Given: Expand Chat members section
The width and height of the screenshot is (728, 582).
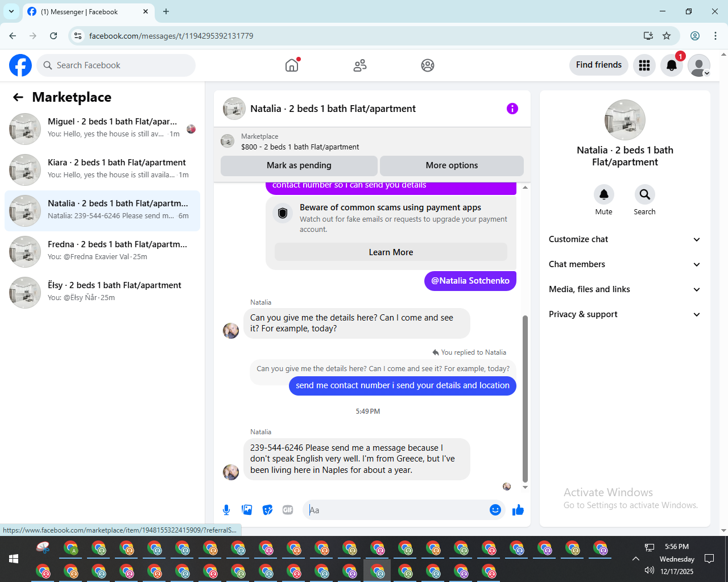Looking at the screenshot, I should pyautogui.click(x=624, y=264).
